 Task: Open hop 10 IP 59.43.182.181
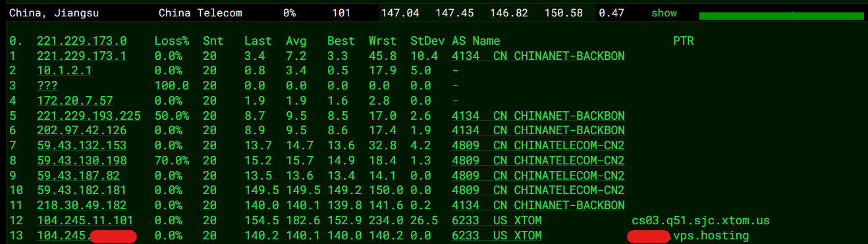pos(82,190)
